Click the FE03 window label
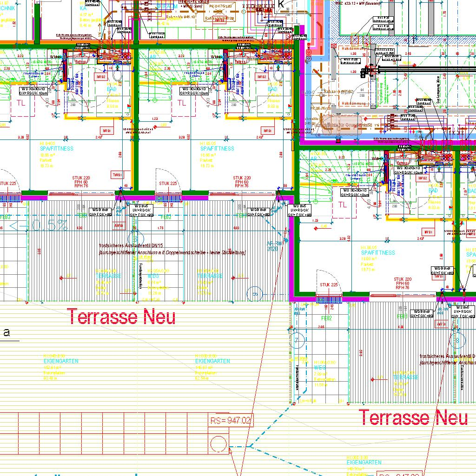Viewport: 476px width, 476px height. pos(402,316)
